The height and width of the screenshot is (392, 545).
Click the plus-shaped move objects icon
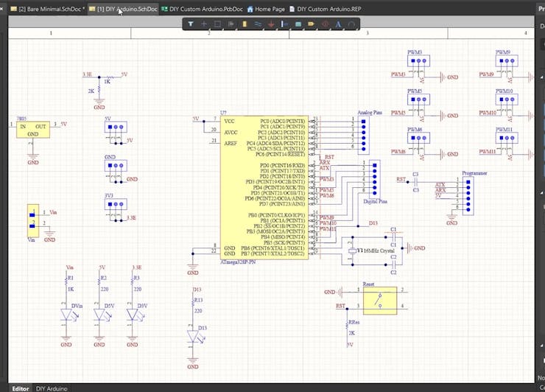click(x=204, y=24)
